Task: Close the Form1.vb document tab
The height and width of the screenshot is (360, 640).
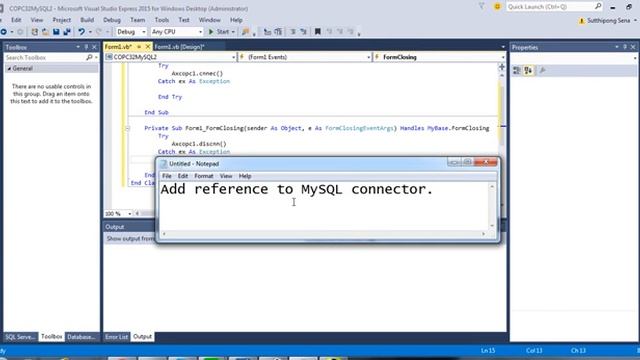Action: [148, 47]
